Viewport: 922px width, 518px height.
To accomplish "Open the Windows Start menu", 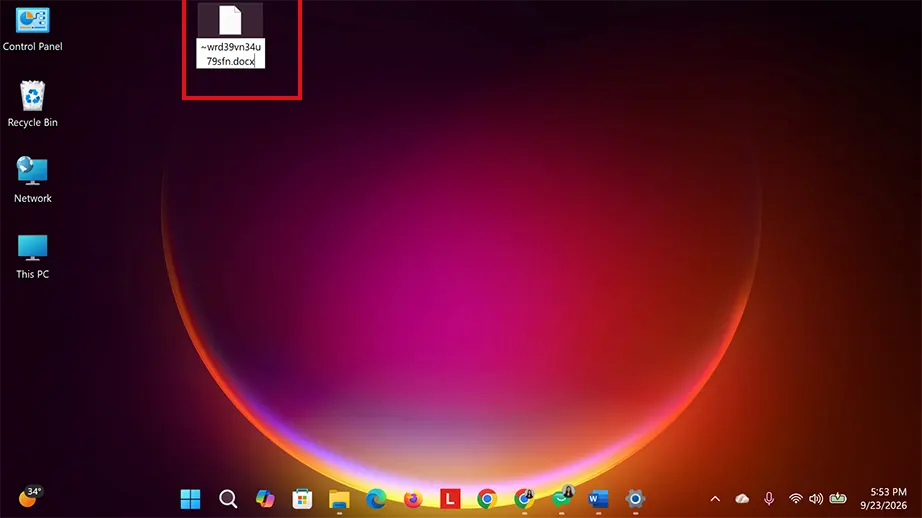I will tap(190, 499).
